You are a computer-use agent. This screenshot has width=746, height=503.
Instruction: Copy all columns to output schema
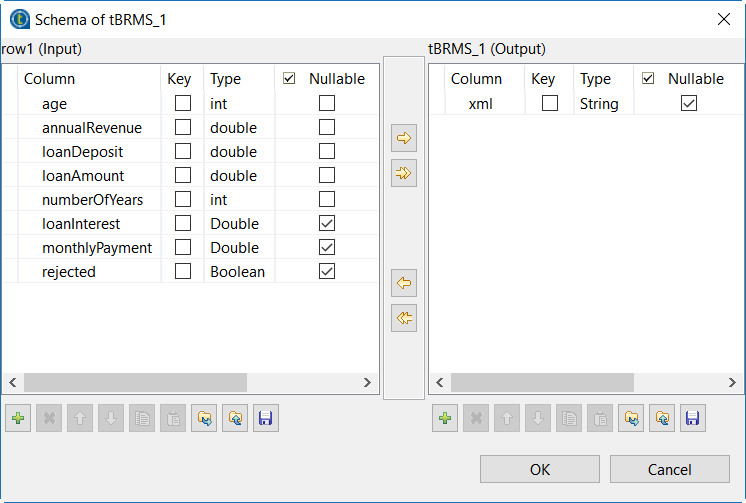click(x=404, y=173)
